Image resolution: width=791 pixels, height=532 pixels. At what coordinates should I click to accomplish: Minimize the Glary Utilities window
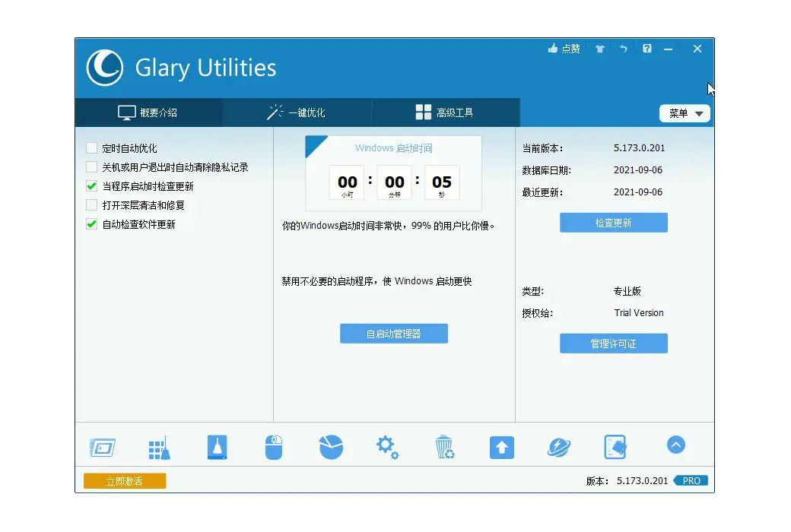[x=669, y=49]
